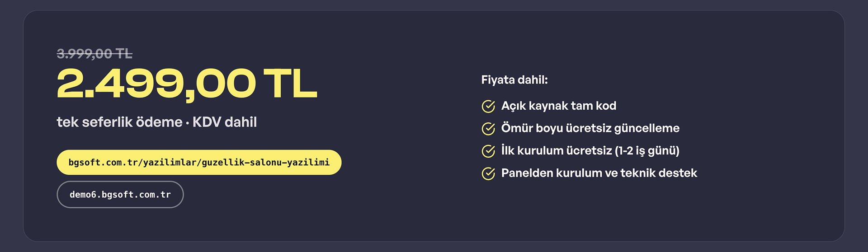The image size is (868, 252).
Task: Select the check icon next to Ömür boyu ücretsiz güncelleme
Action: (x=488, y=129)
